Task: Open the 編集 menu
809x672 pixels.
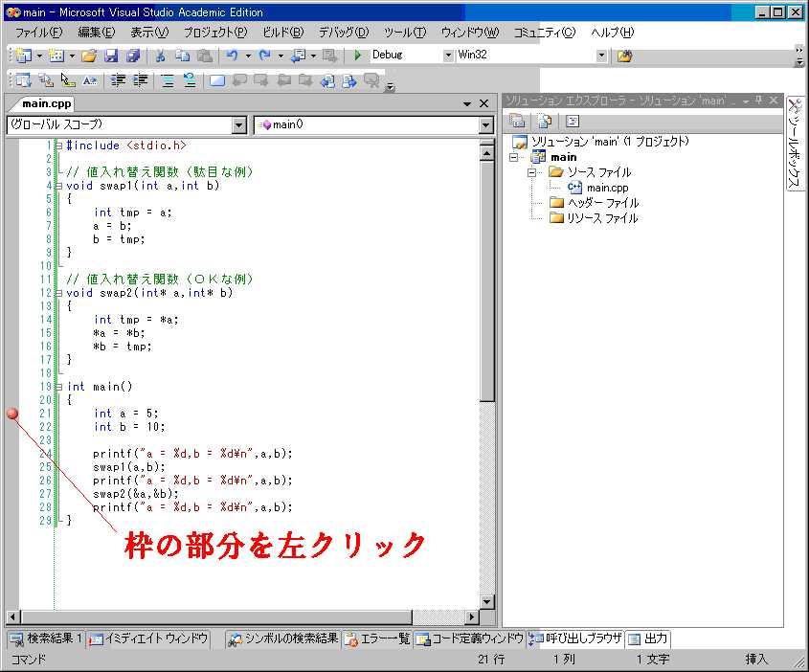Action: tap(97, 33)
